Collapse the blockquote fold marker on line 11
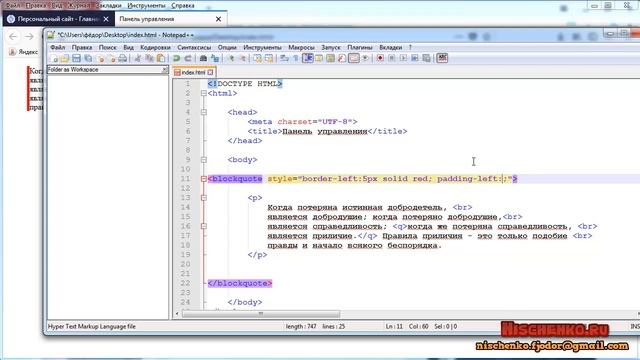Screen dimensions: 640x360 [x=204, y=179]
